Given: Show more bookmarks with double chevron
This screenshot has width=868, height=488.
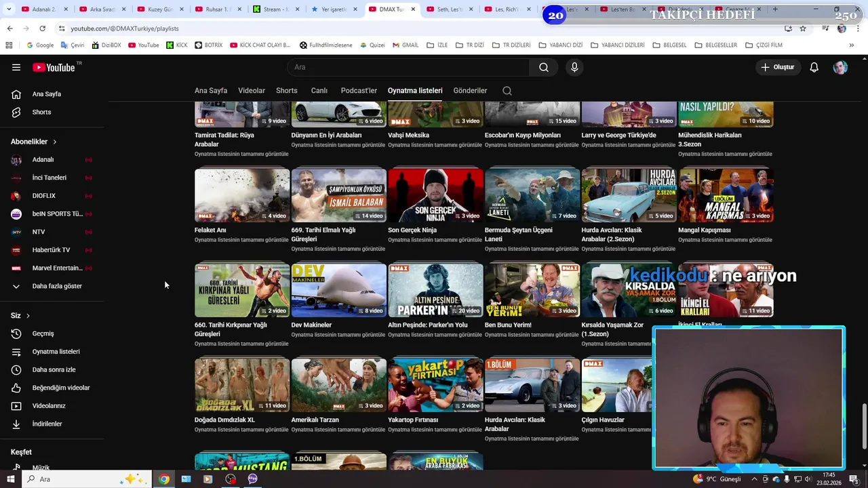Looking at the screenshot, I should point(852,45).
